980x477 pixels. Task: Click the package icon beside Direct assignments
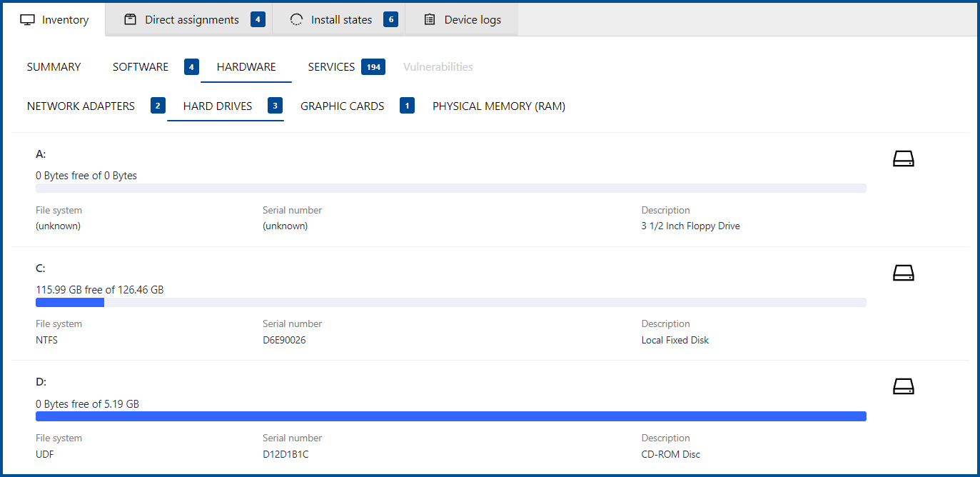pos(130,20)
